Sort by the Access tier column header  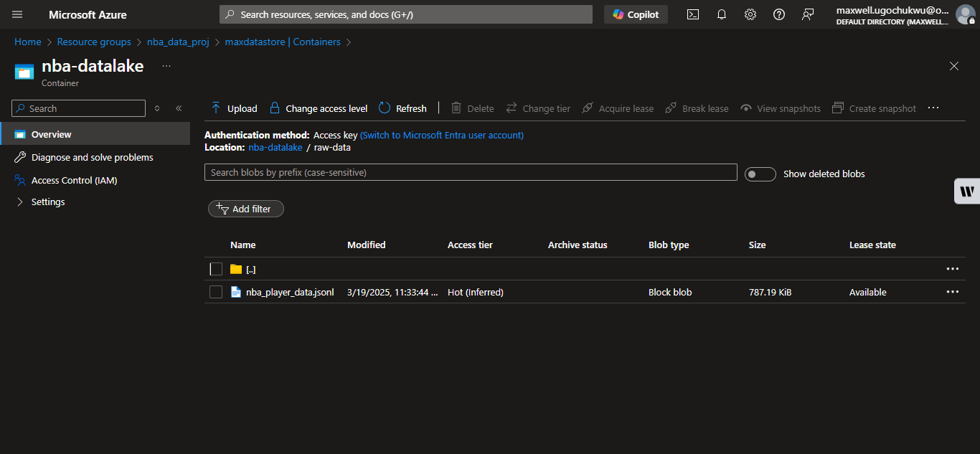click(x=470, y=245)
